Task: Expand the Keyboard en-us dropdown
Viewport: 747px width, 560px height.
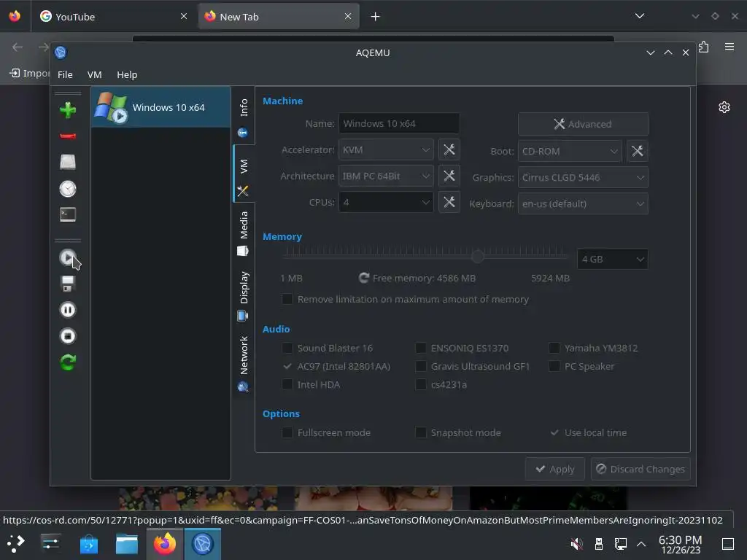Action: coord(583,203)
